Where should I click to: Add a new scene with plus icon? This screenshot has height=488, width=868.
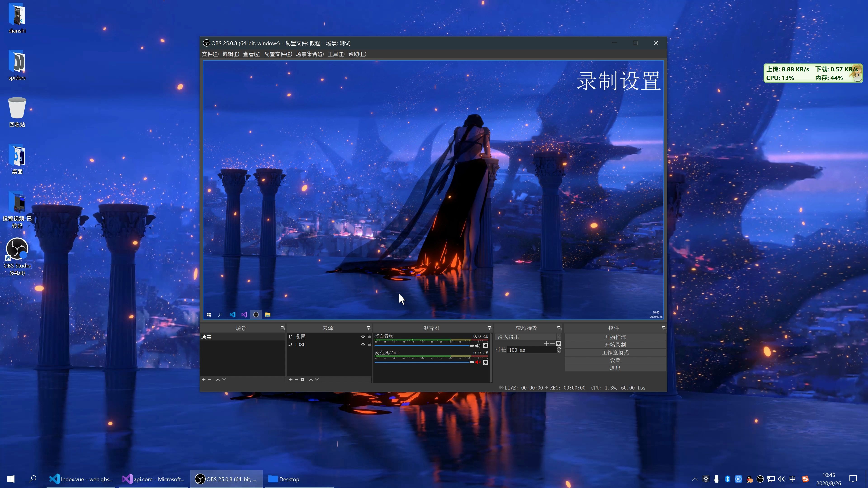point(203,380)
